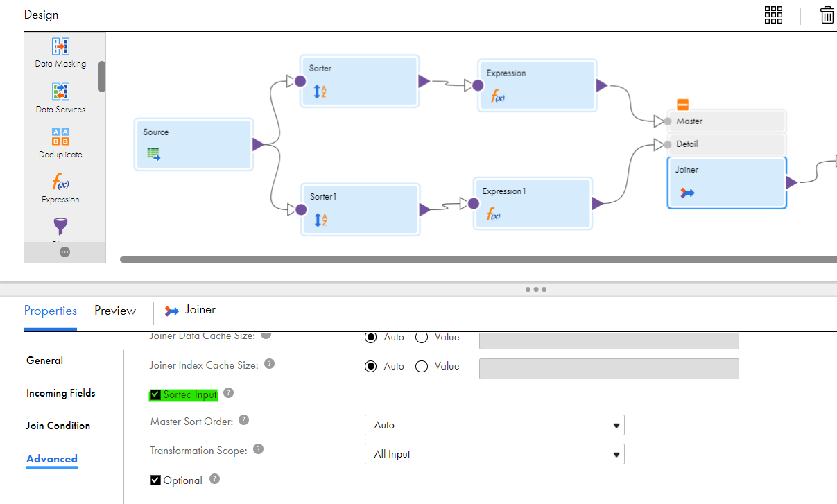Click the transformation palette vertical scrollbar
Screen dimensions: 837x504
pyautogui.click(x=102, y=76)
